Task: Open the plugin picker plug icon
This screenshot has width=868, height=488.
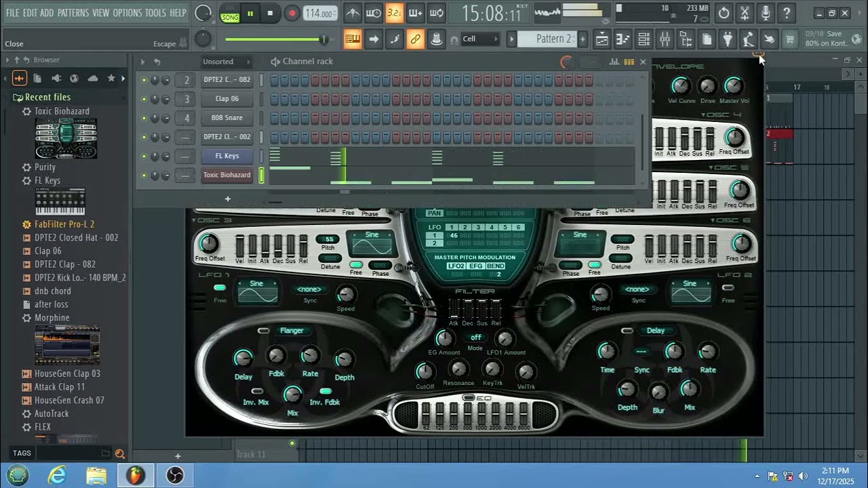Action: click(x=728, y=39)
